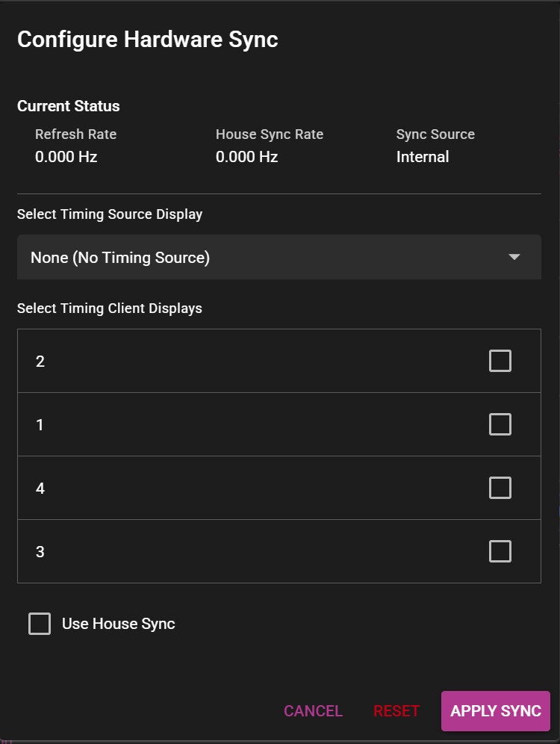Check the checkbox for display 1

pyautogui.click(x=500, y=424)
